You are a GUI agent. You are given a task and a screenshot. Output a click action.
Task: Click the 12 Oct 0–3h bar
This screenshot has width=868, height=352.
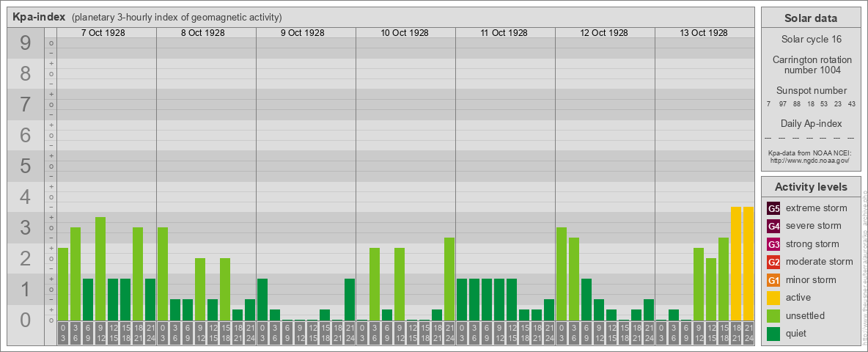[562, 274]
